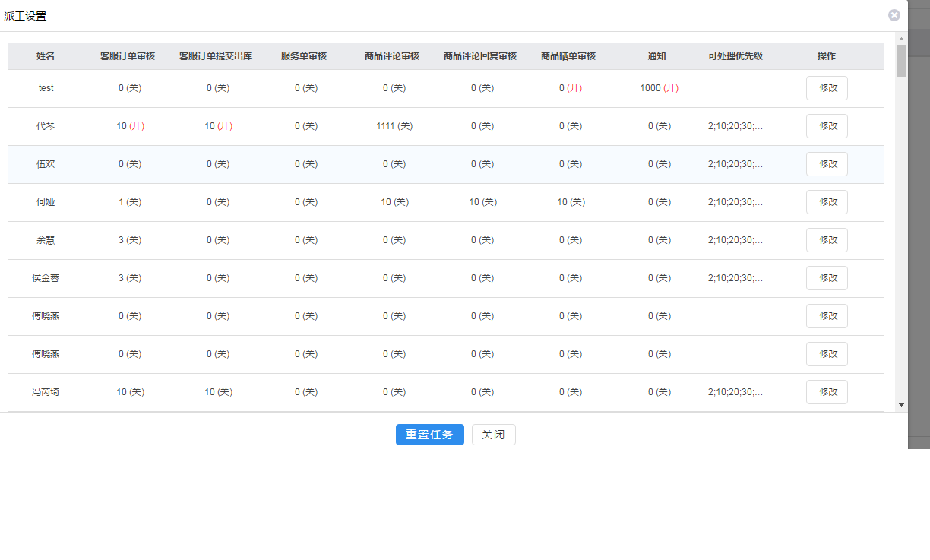930x560 pixels.
Task: Click the vertical scrollbar thumb
Action: 902,61
